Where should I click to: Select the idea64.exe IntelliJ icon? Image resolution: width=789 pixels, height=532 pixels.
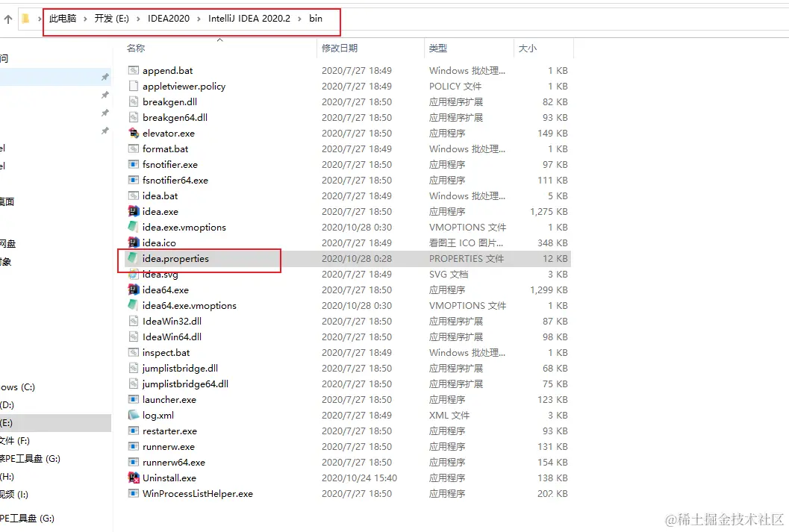[x=134, y=290]
